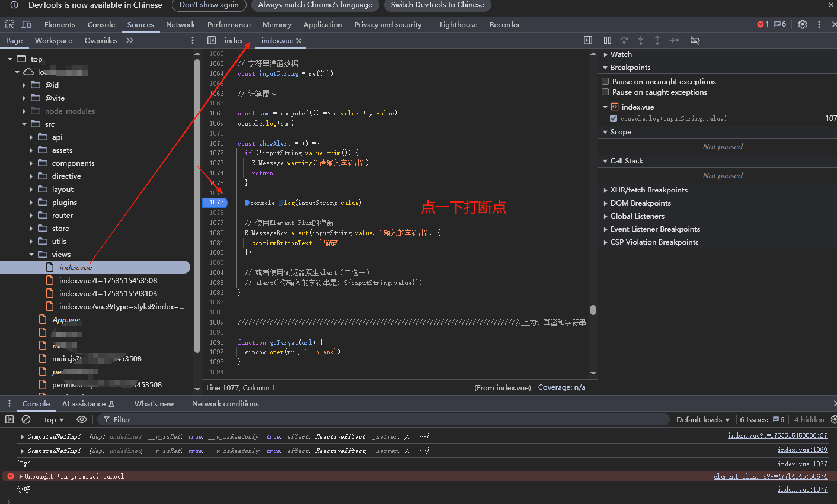The image size is (837, 504).
Task: Toggle the navigator sidebar icon
Action: (212, 40)
